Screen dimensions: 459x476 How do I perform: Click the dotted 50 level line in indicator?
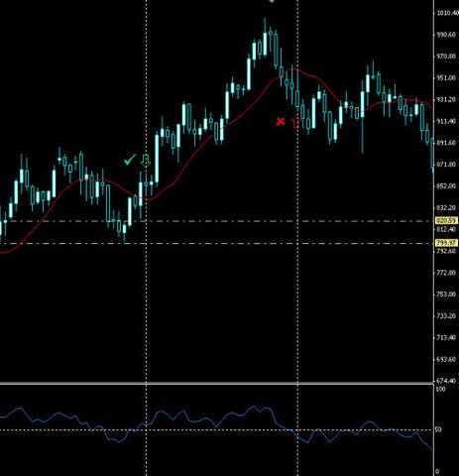tap(216, 430)
